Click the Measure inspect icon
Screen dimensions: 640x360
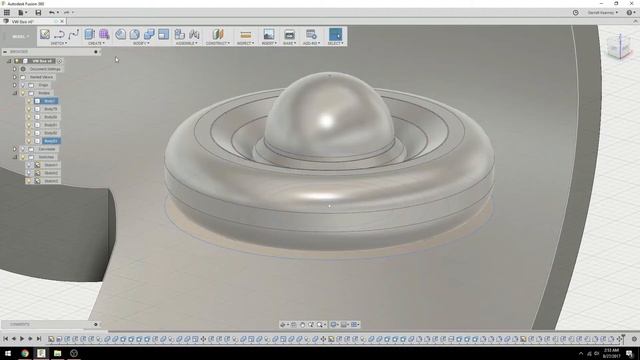pos(245,35)
